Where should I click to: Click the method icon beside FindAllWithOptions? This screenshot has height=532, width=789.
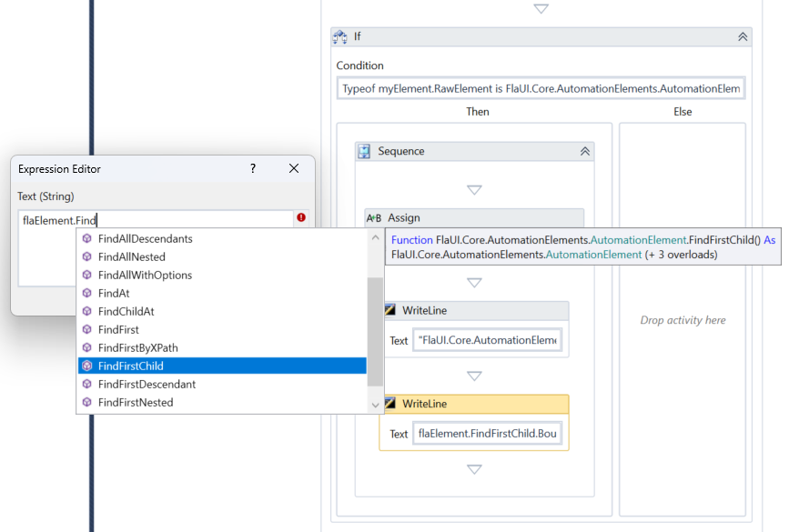(87, 275)
